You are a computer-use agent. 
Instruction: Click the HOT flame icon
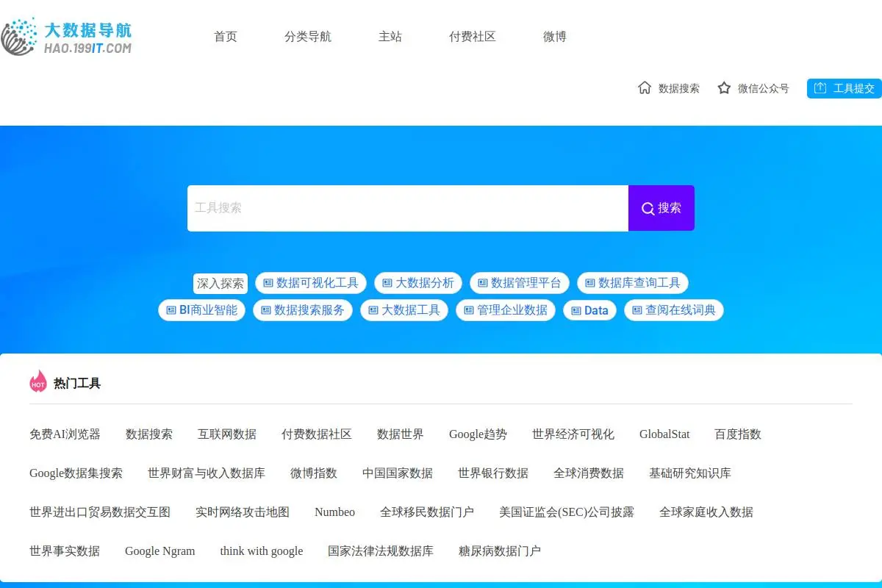coord(38,381)
